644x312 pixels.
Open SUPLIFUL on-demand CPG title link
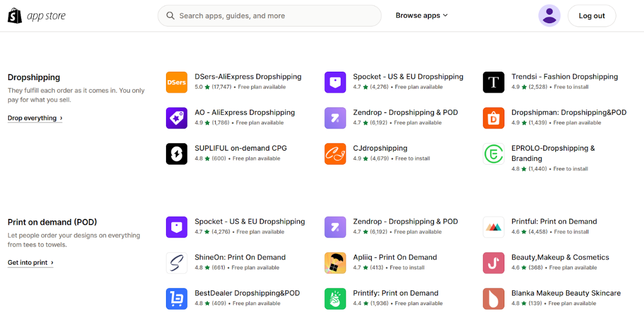tap(241, 148)
